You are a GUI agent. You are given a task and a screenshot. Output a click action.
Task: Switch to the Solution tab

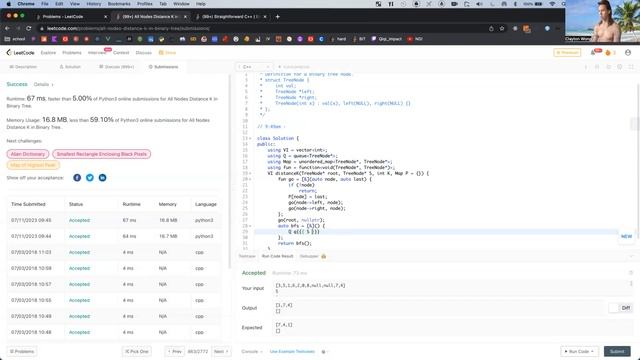(x=70, y=67)
